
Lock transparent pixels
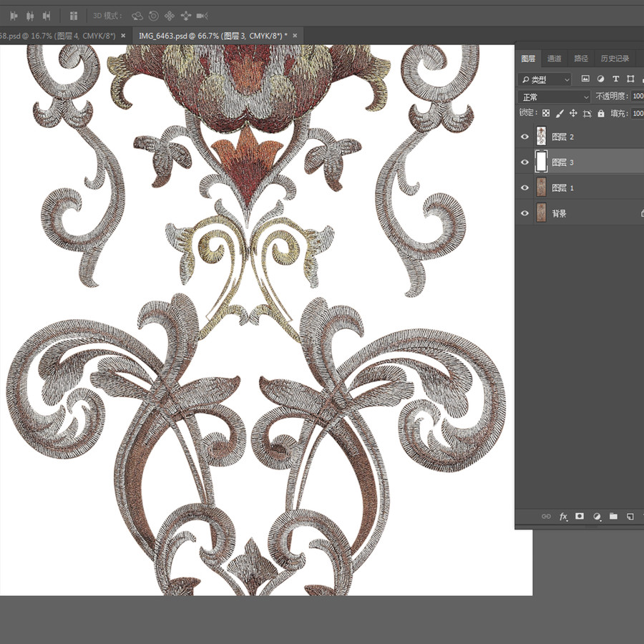(546, 113)
